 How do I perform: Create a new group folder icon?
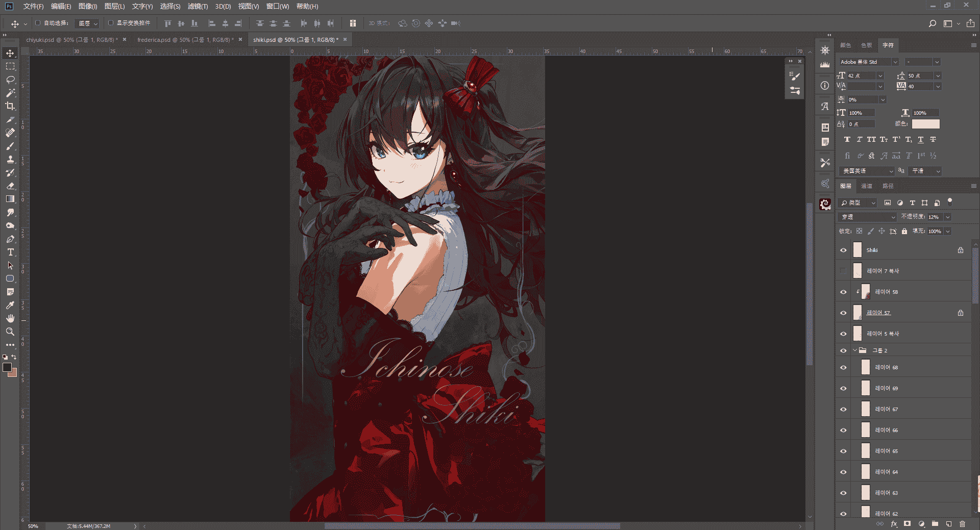[935, 524]
